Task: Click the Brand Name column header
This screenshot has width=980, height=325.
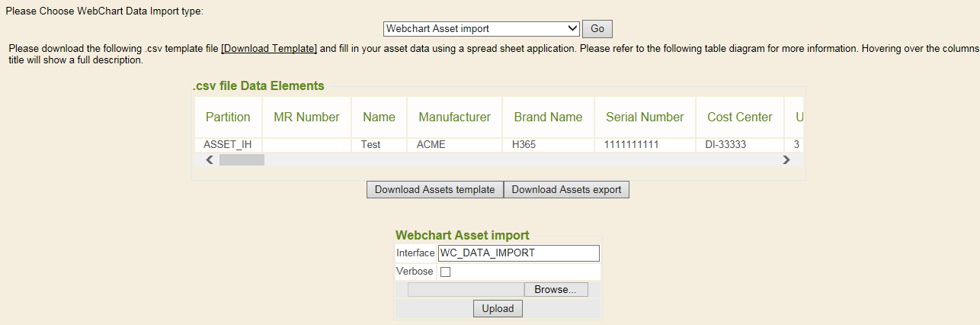Action: tap(548, 117)
